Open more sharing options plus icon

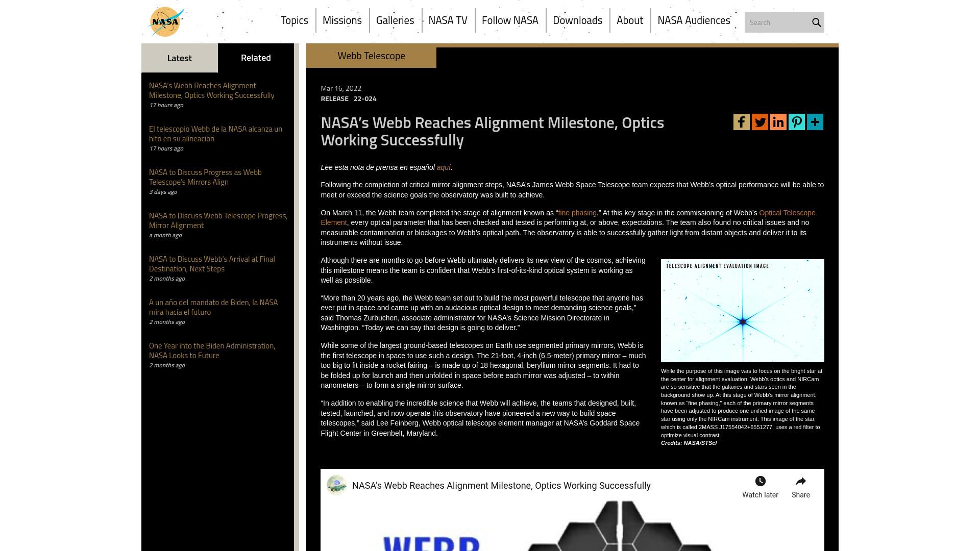coord(815,122)
